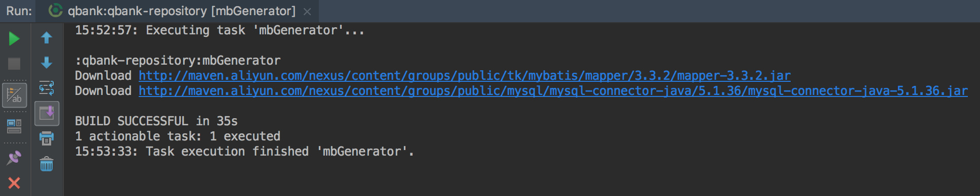Click the Restore Layout icon

(14, 126)
